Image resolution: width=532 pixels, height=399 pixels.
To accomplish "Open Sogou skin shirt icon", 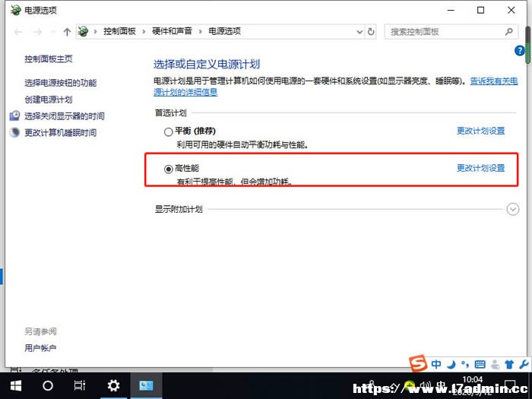I will pyautogui.click(x=509, y=365).
